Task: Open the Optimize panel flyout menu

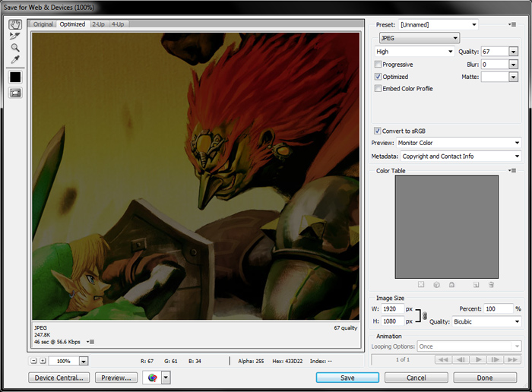Action: click(x=513, y=25)
